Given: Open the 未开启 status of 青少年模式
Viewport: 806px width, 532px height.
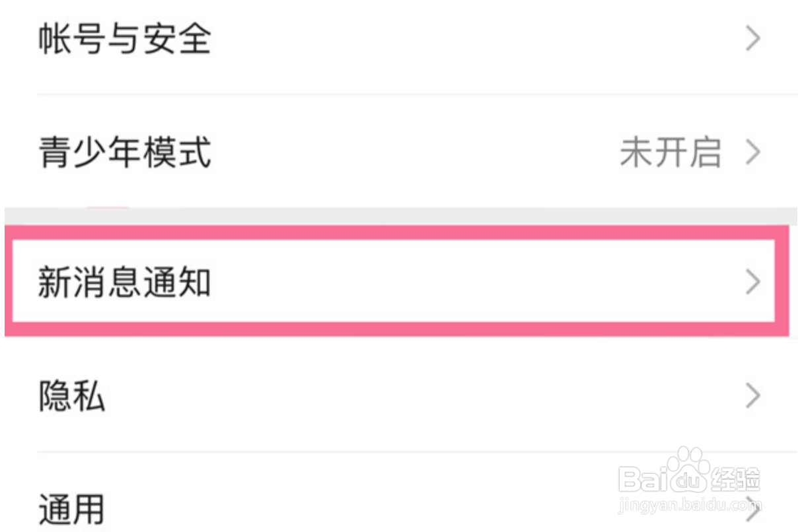Looking at the screenshot, I should [670, 153].
